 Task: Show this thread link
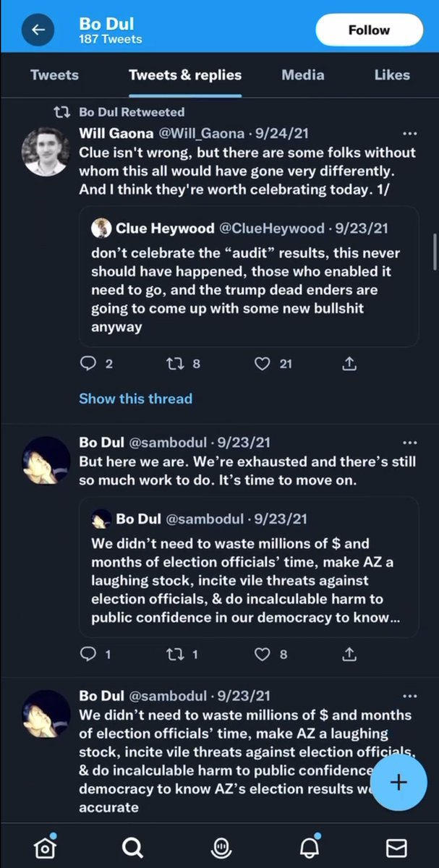(x=135, y=399)
